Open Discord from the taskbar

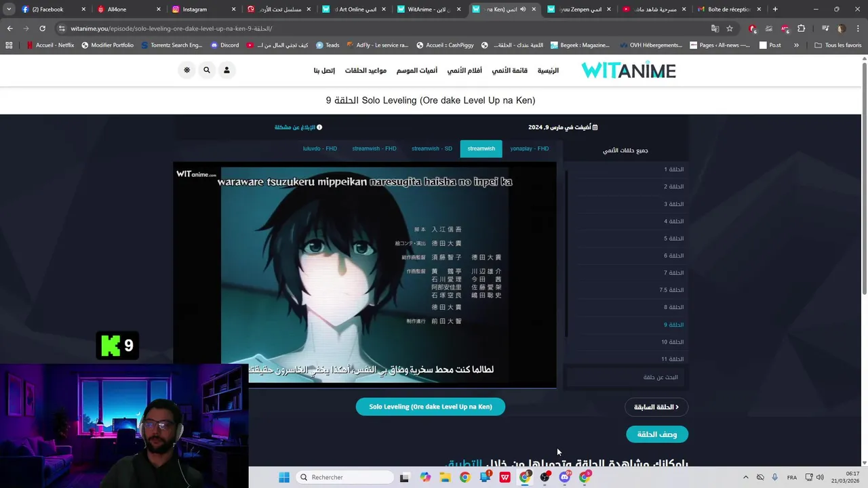[565, 477]
